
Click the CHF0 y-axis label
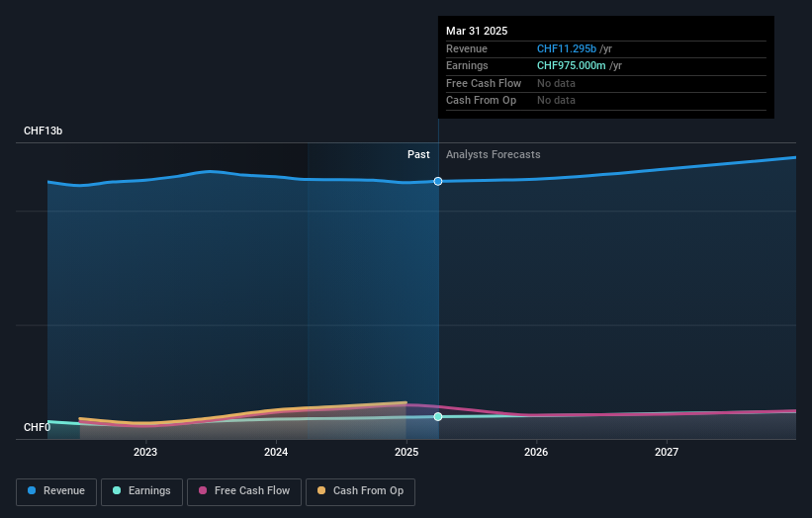37,427
